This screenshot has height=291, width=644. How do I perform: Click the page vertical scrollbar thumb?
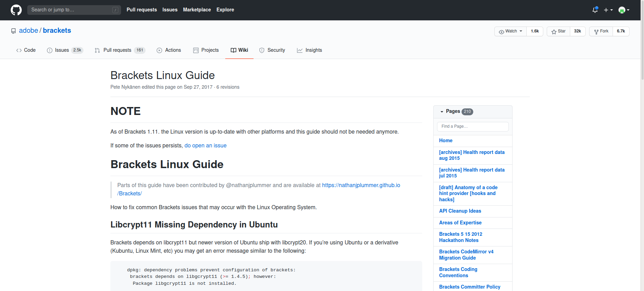pos(642,40)
